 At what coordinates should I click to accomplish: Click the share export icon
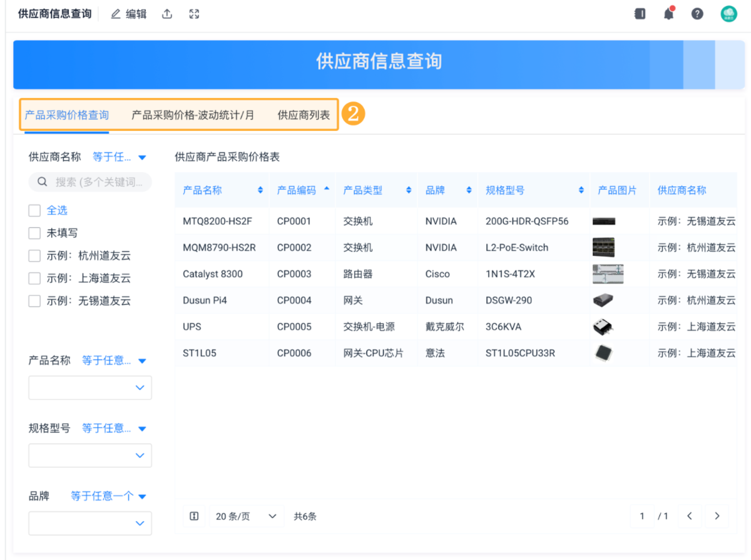point(167,14)
